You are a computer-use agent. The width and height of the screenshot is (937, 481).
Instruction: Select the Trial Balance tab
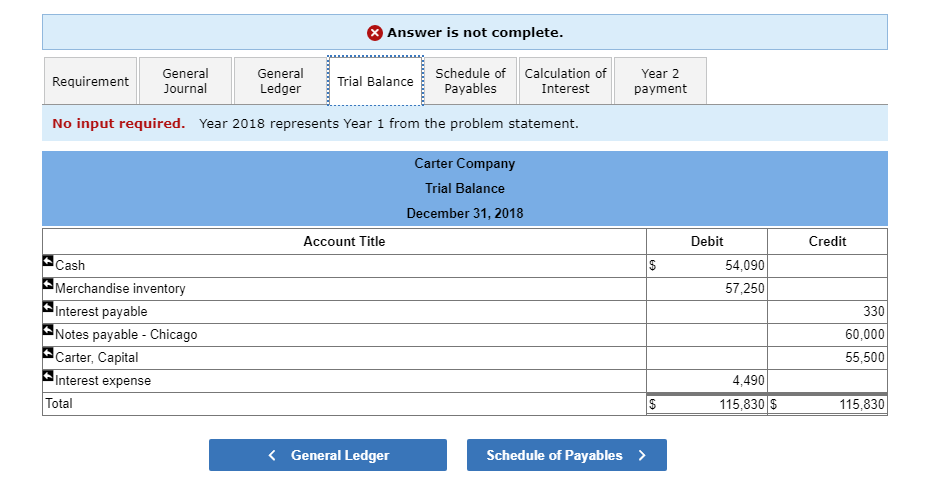[375, 81]
